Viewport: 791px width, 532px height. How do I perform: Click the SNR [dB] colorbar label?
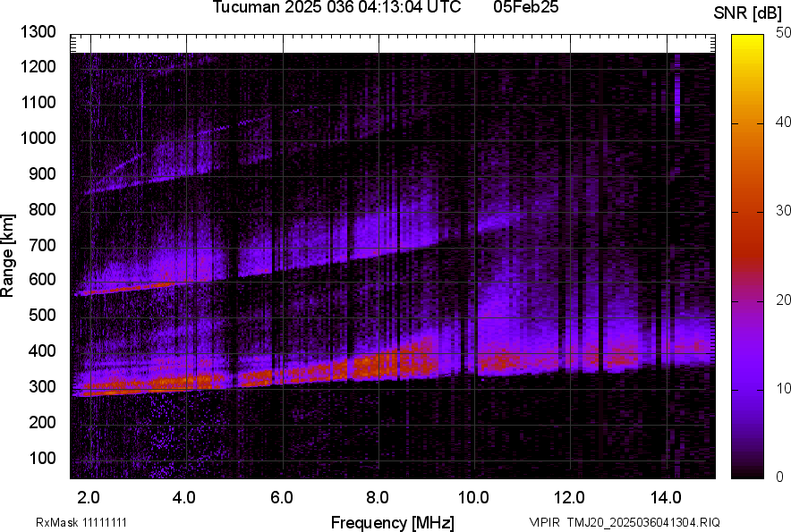[x=748, y=13]
